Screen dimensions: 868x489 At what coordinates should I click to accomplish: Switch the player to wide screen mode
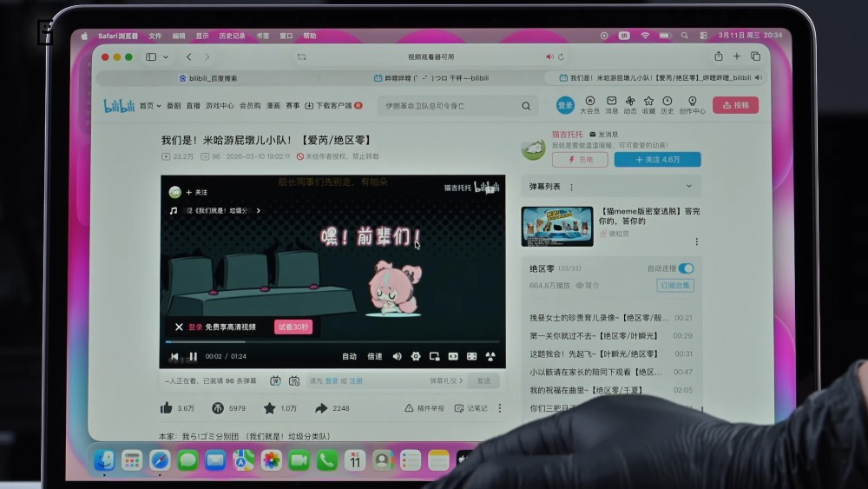(453, 356)
